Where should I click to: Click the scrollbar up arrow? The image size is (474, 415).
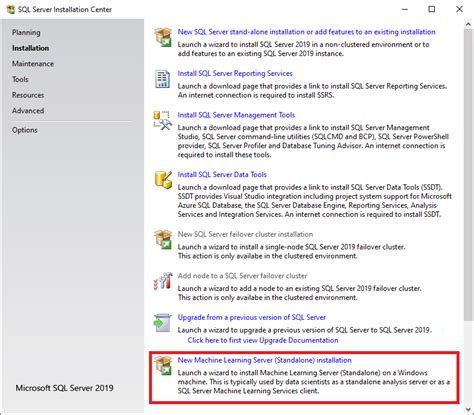coord(468,25)
